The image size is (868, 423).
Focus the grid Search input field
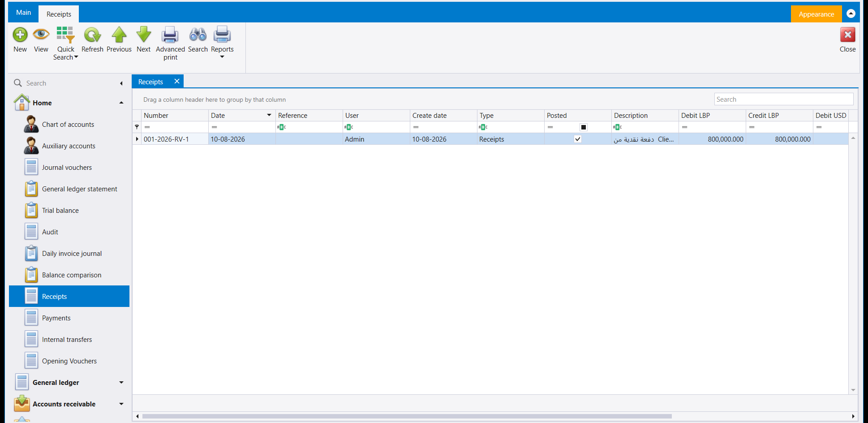784,99
